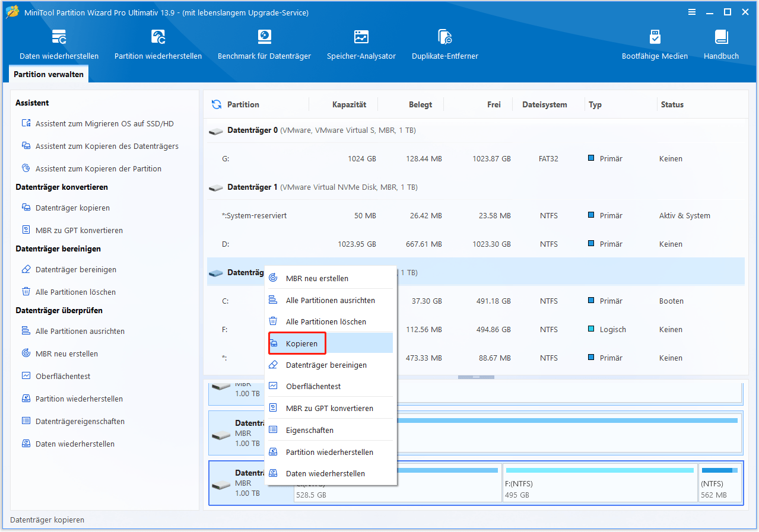Viewport: 759px width, 532px height.
Task: Sort by Frei column header
Action: coord(494,104)
